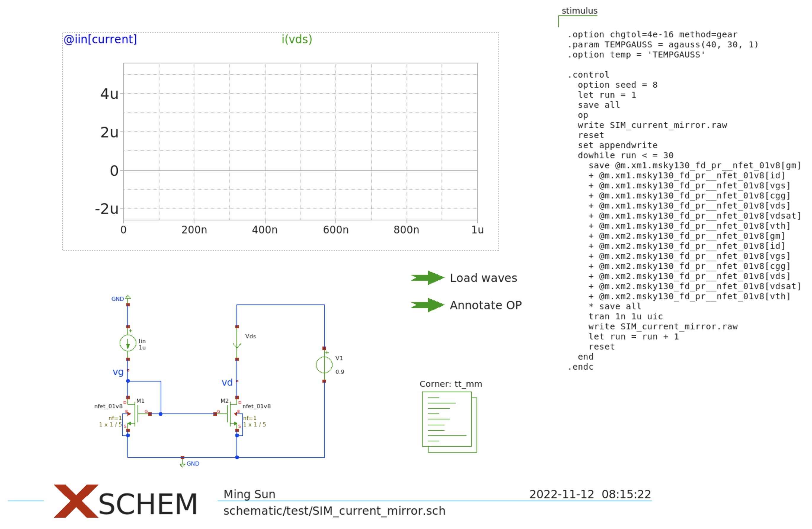This screenshot has width=812, height=529.
Task: Click inside the waveform graph plot area
Action: pos(300,142)
